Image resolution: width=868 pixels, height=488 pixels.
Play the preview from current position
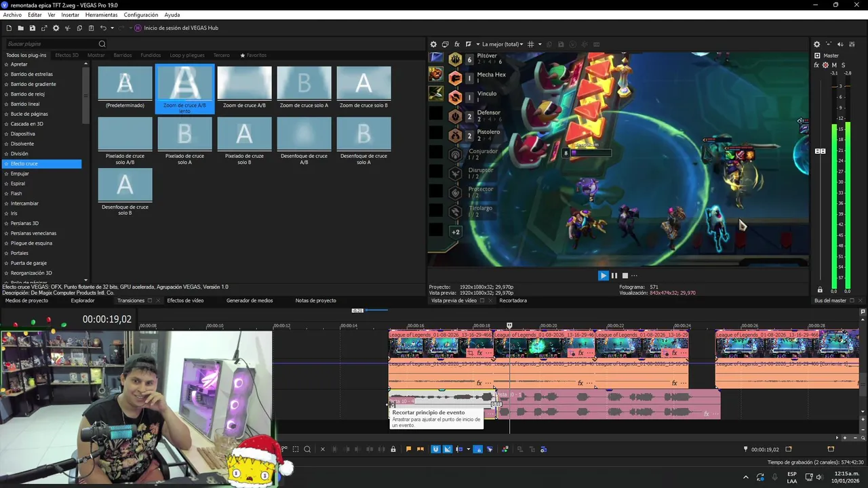point(603,275)
